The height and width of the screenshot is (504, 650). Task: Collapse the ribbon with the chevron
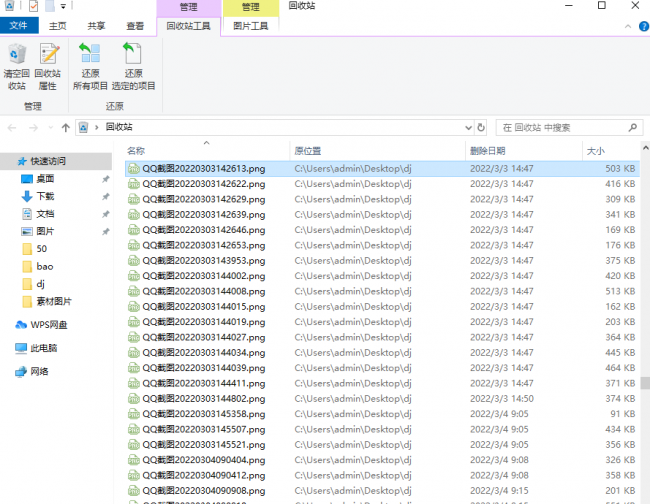click(x=628, y=27)
